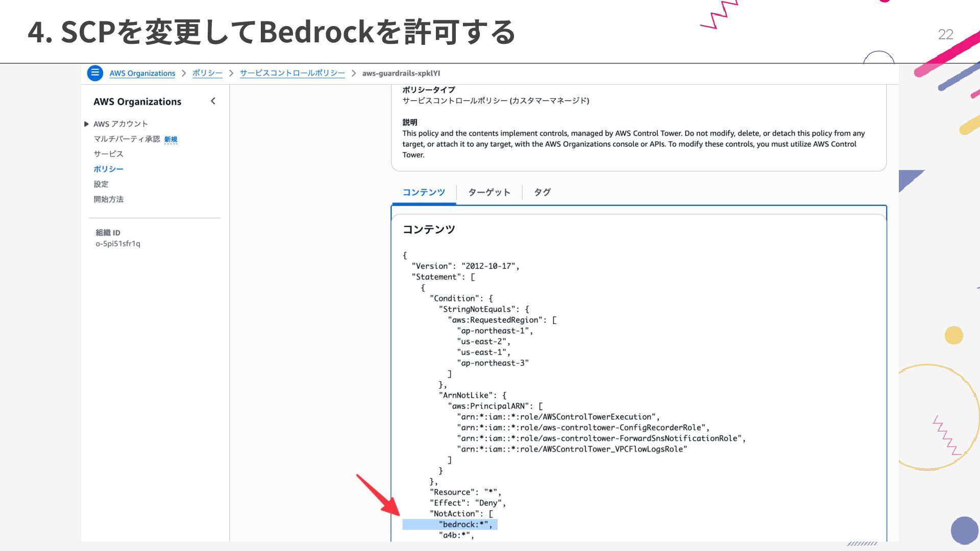
Task: Click the ポリシータイプ value text
Action: [496, 101]
